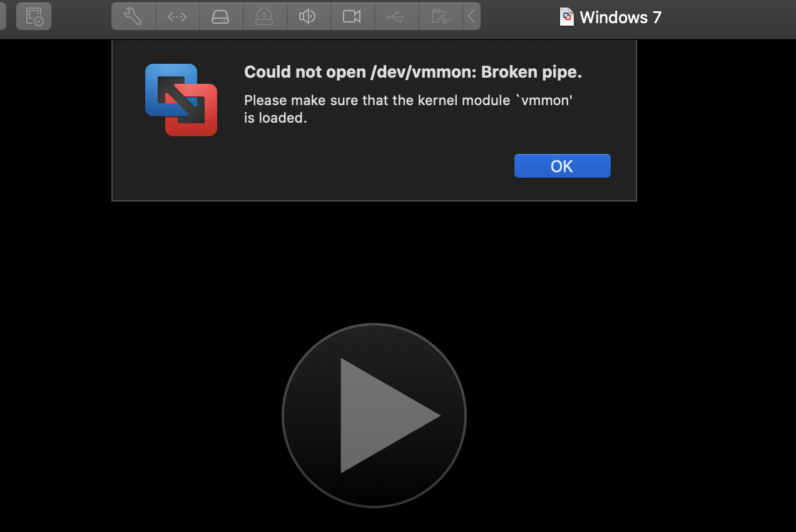Click the network adapter icon
This screenshot has width=796, height=532.
click(x=178, y=16)
